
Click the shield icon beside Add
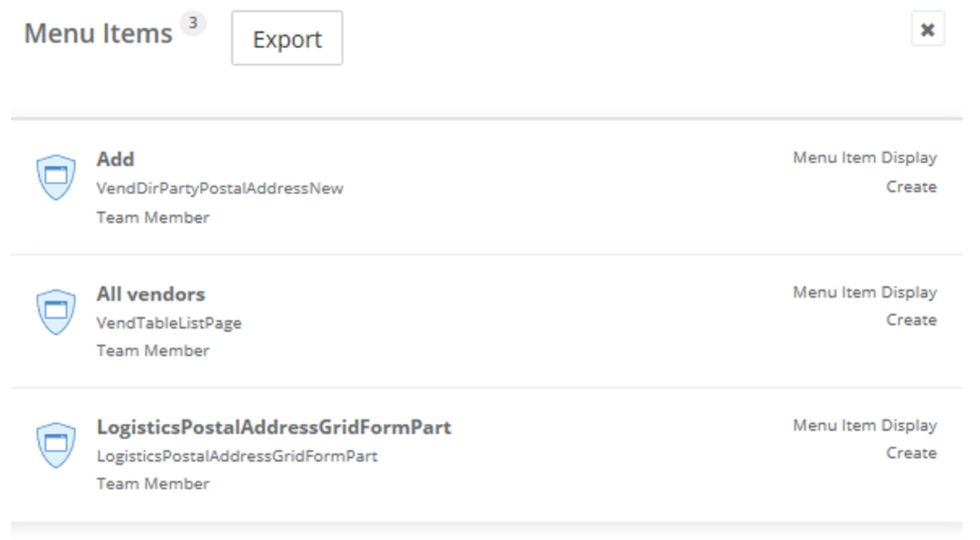[x=56, y=177]
